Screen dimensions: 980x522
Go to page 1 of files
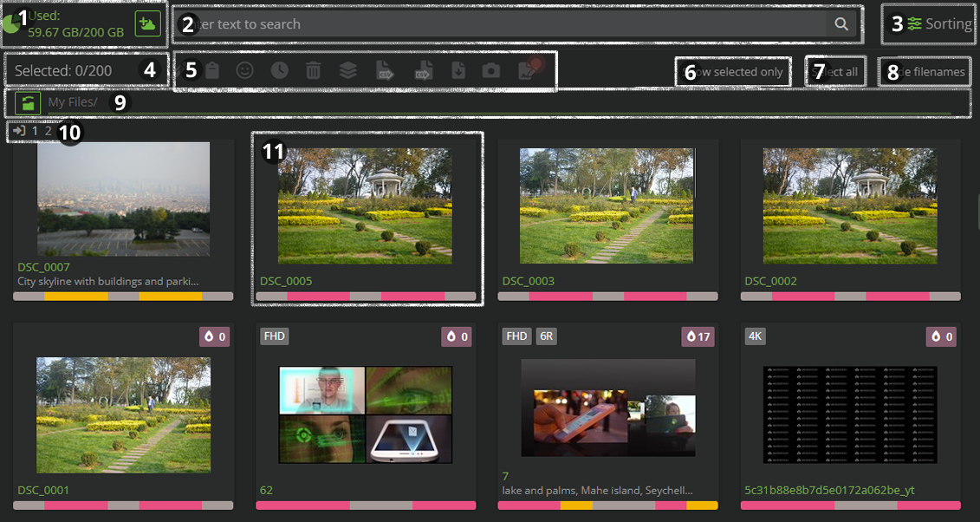coord(35,132)
